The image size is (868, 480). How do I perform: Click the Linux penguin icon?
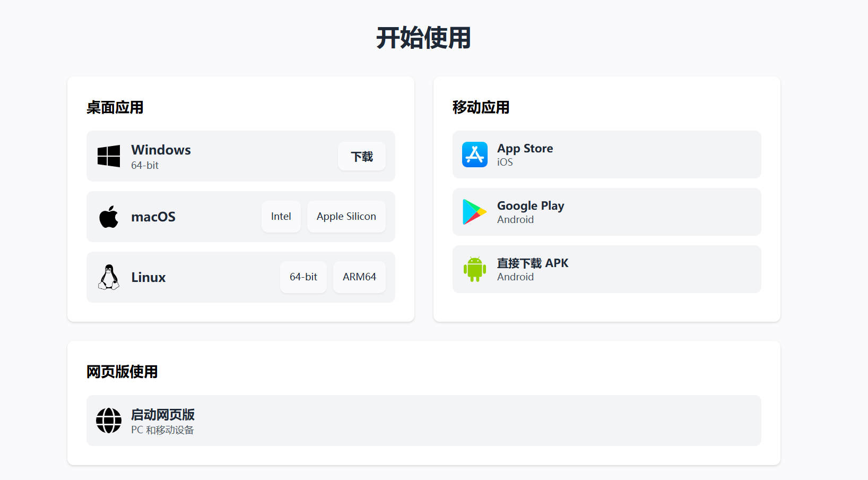pos(109,277)
